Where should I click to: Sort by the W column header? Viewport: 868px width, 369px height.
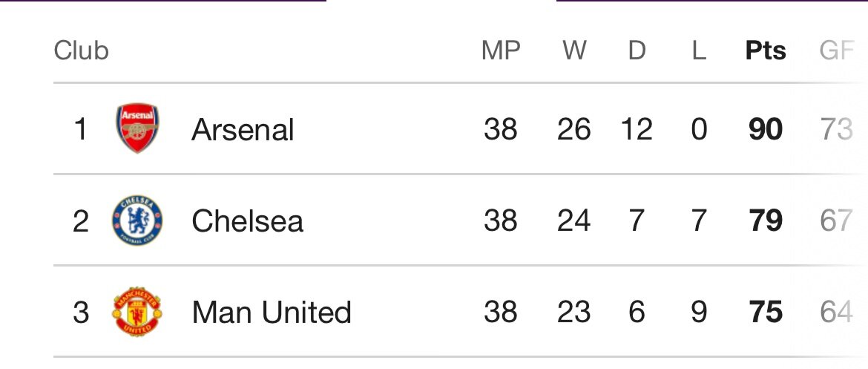click(x=575, y=50)
